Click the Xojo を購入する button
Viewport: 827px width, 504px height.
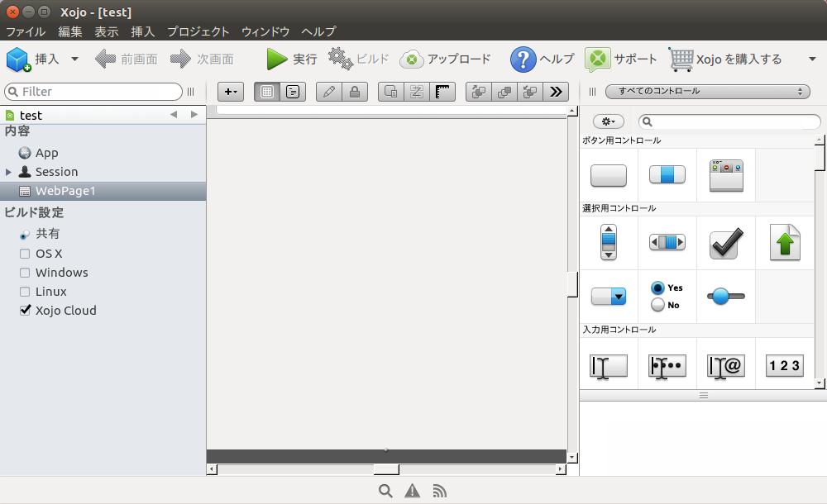(726, 59)
